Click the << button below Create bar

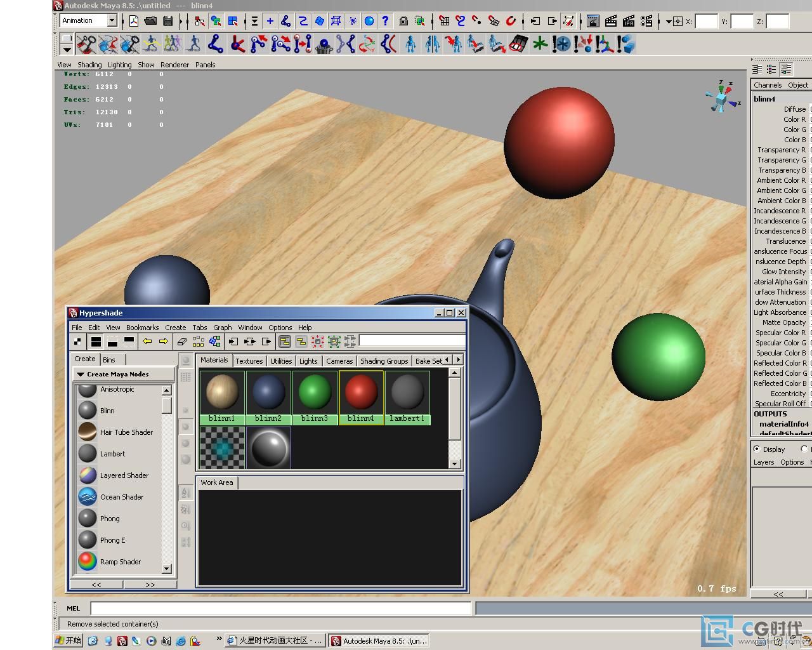tap(96, 585)
